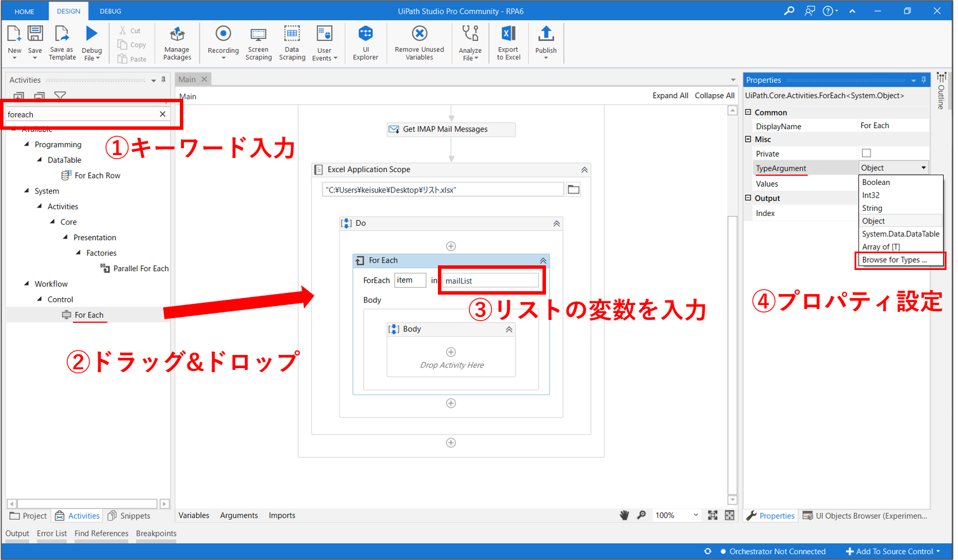The height and width of the screenshot is (560, 958).
Task: Click the mailList input field
Action: tap(490, 281)
